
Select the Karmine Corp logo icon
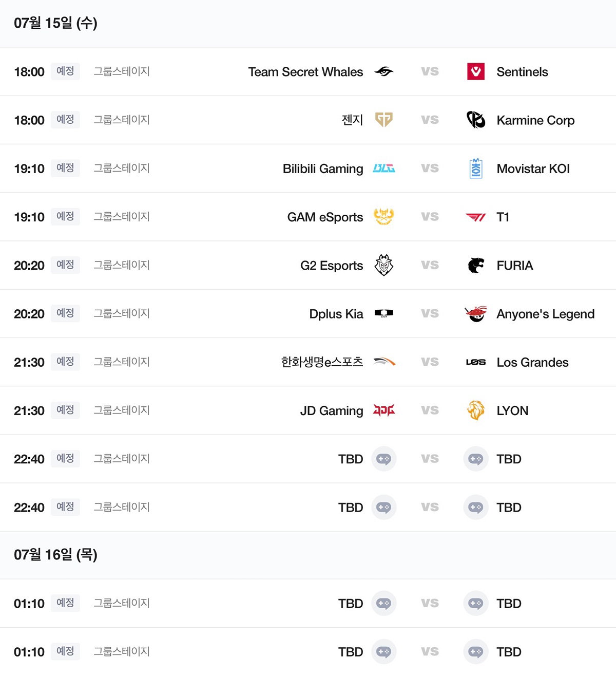point(476,120)
